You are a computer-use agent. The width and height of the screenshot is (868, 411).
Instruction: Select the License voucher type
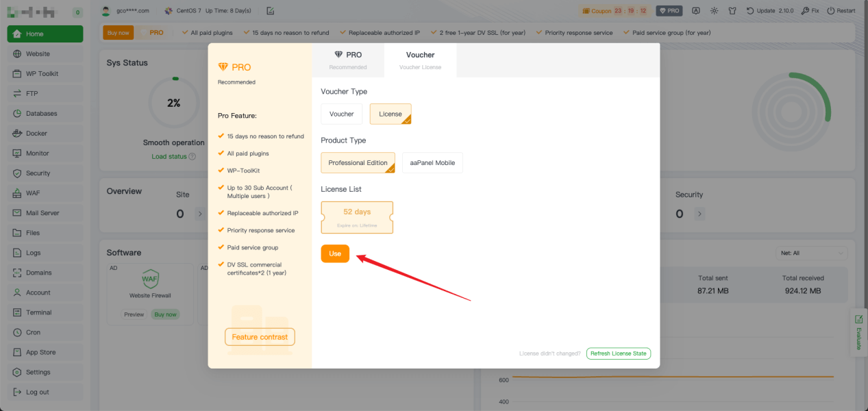coord(390,114)
